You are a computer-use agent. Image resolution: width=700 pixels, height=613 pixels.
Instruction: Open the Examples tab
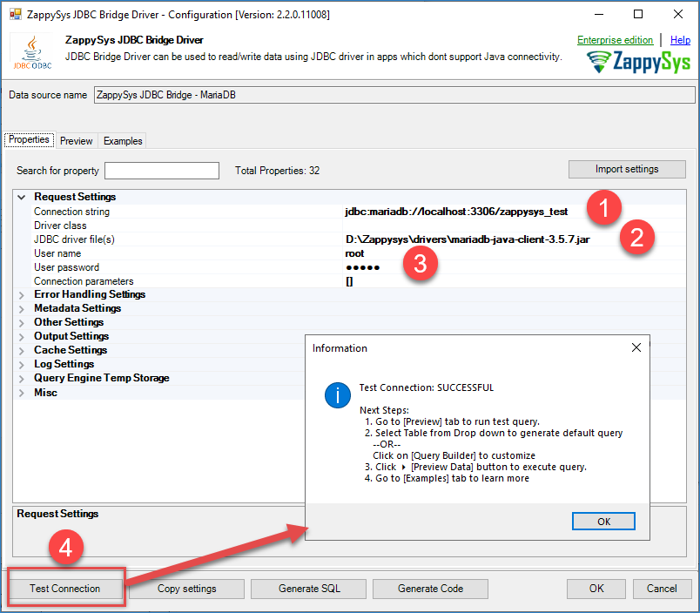coord(123,141)
